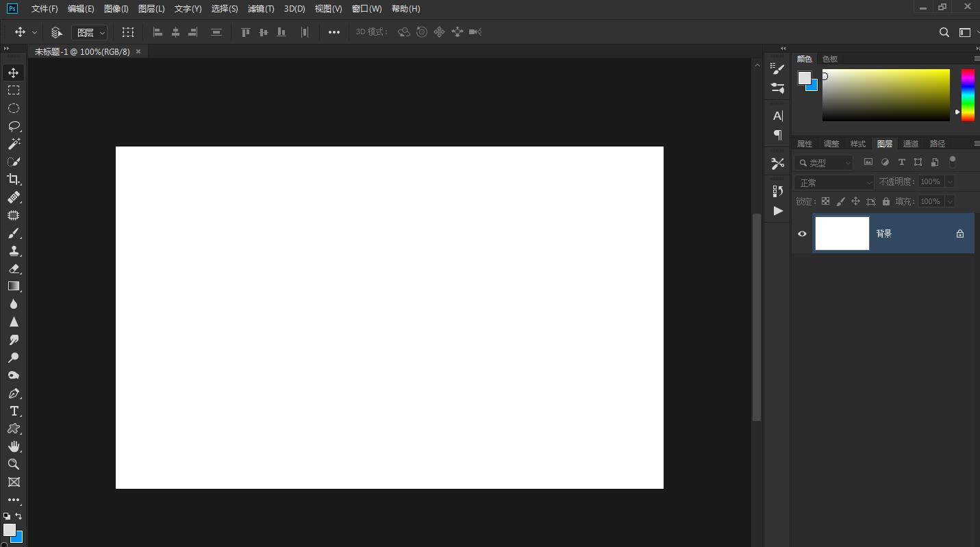Select the Eraser tool

tap(13, 269)
